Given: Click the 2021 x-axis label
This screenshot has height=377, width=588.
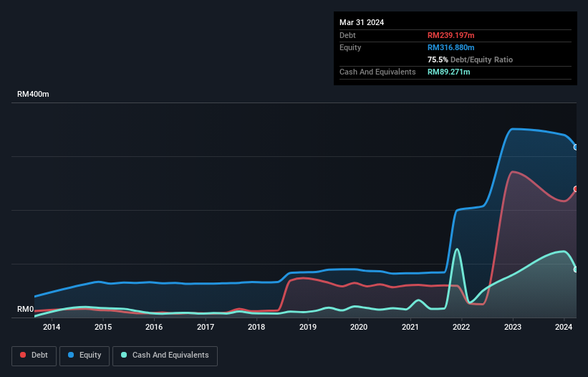Looking at the screenshot, I should 410,327.
